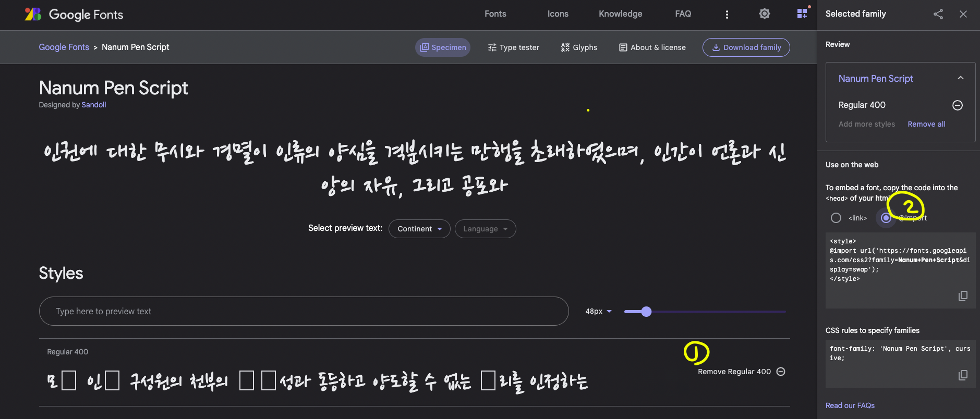The width and height of the screenshot is (980, 419).
Task: Open the more options vertical dots menu
Action: point(727,15)
